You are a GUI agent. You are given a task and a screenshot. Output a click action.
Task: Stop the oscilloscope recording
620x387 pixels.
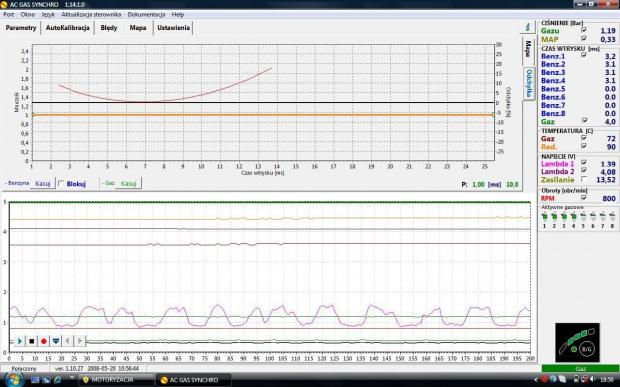coord(32,341)
